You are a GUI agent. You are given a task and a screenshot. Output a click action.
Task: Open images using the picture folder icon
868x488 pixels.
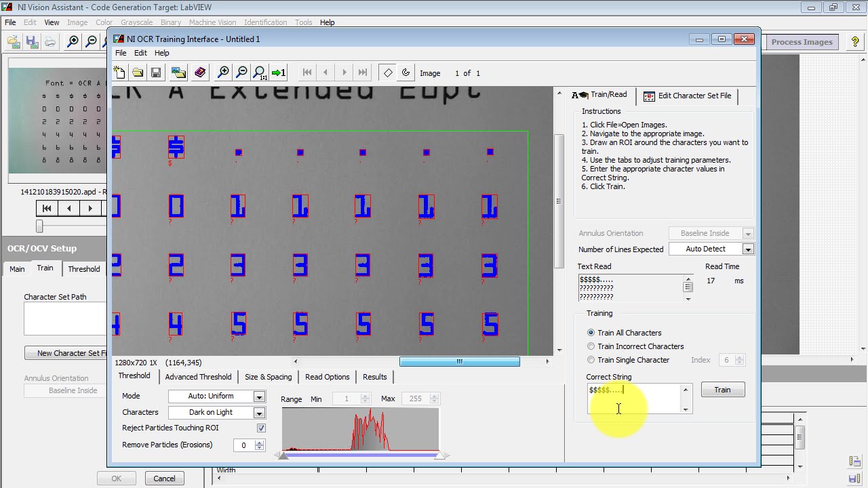pos(179,73)
